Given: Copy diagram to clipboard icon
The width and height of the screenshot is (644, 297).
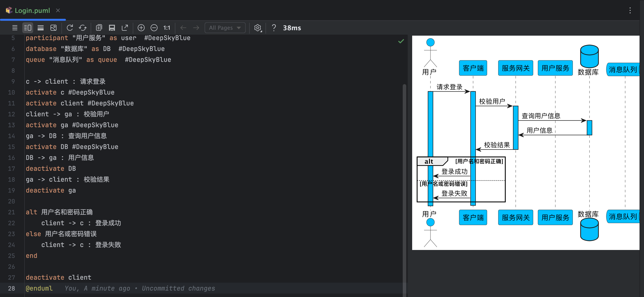Looking at the screenshot, I should click(x=99, y=28).
